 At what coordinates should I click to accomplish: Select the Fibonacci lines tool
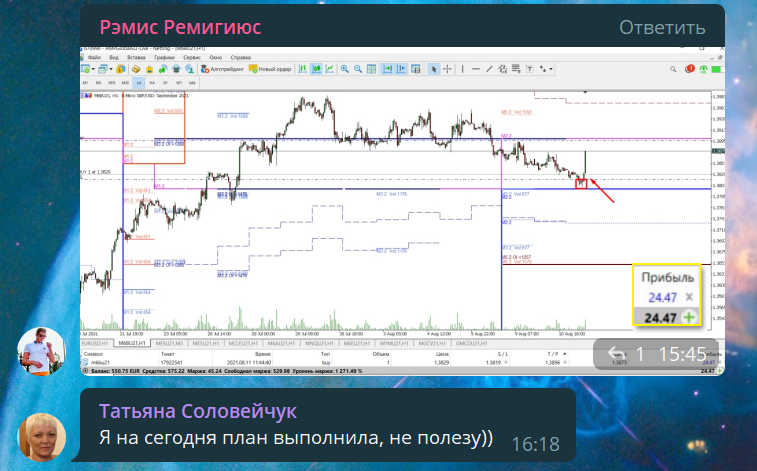pos(516,69)
